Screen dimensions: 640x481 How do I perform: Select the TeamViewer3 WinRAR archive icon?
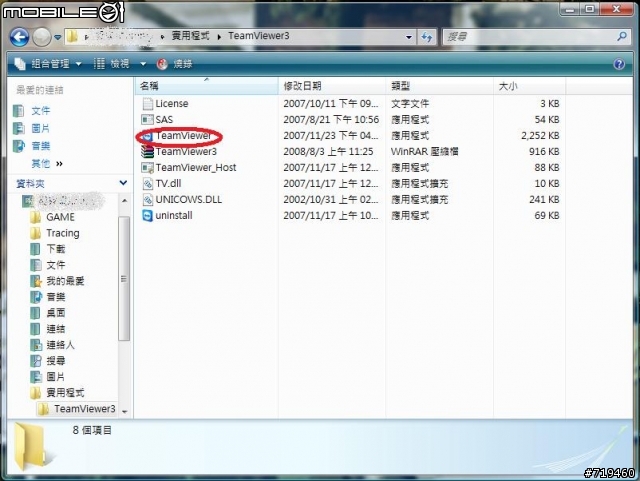click(147, 151)
